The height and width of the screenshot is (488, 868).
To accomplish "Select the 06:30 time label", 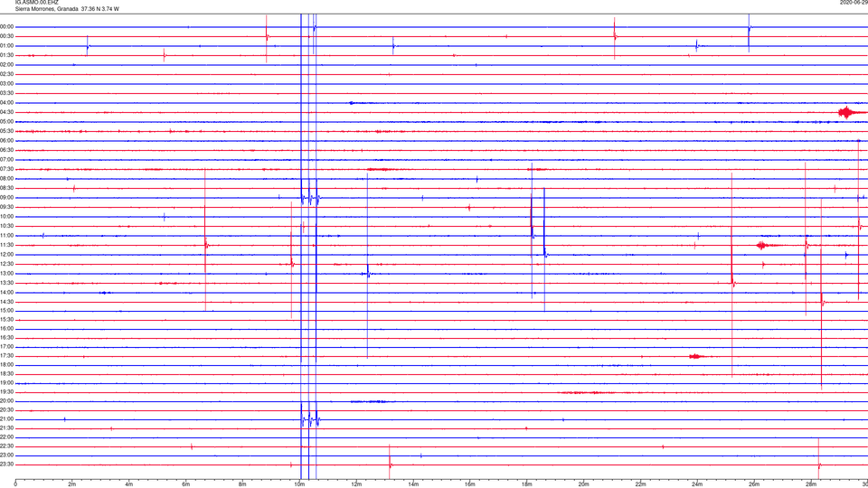I will tap(7, 150).
